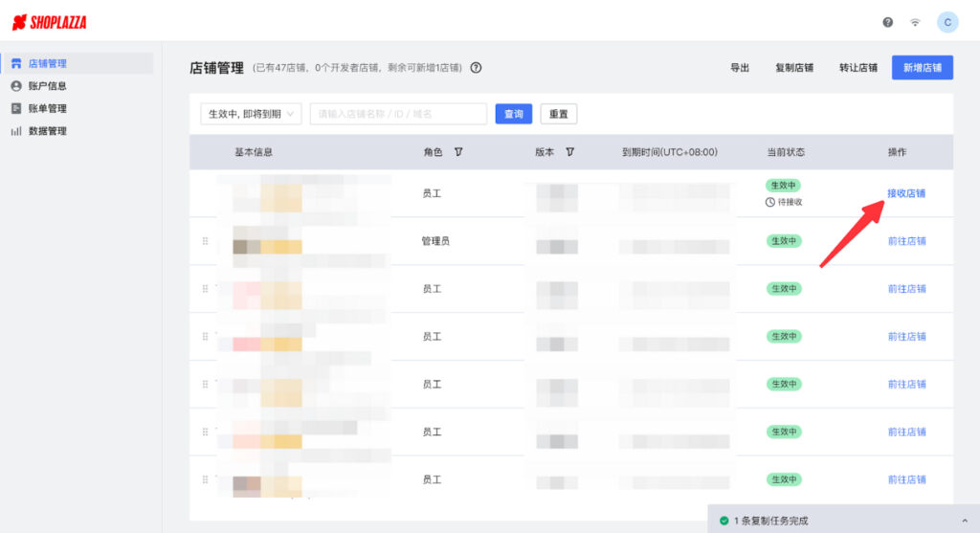Click the 账户信息 person icon in sidebar
This screenshot has width=980, height=533.
pyautogui.click(x=16, y=85)
